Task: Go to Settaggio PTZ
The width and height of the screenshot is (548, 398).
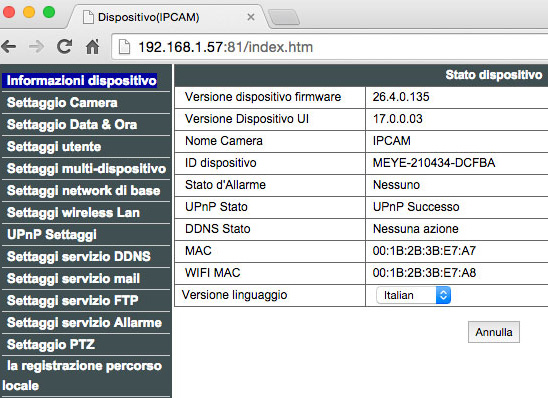Action: pos(51,345)
